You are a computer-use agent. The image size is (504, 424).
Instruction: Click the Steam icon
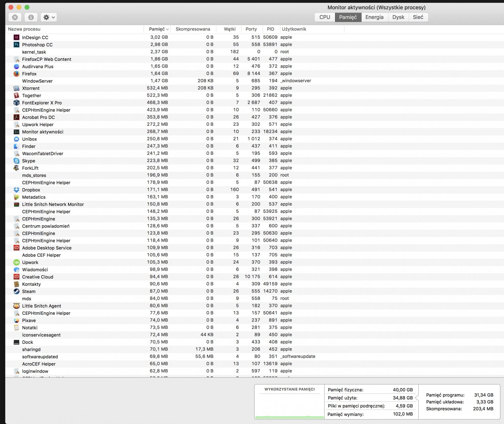pos(16,291)
